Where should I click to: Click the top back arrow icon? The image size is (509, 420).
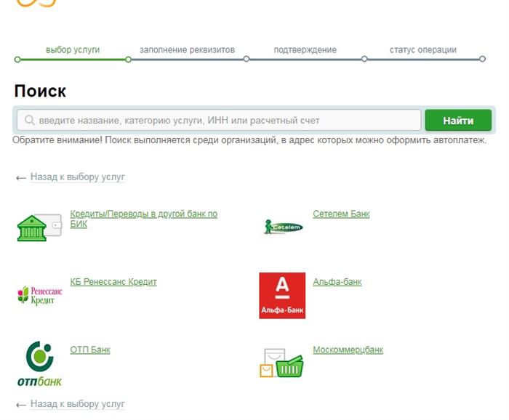(21, 178)
